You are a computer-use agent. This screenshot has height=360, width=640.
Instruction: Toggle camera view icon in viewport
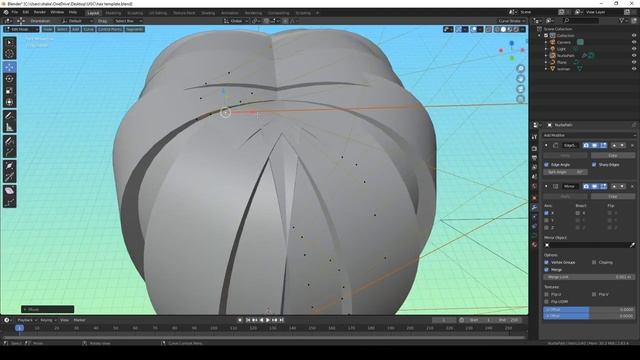[520, 89]
